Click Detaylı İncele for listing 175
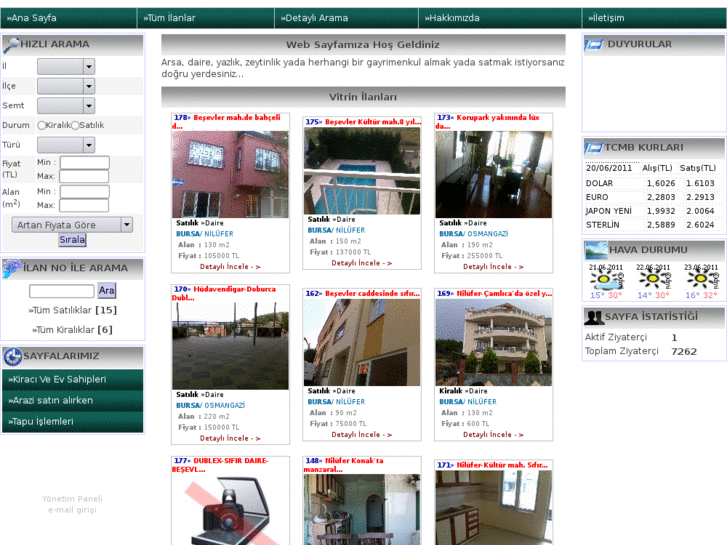The height and width of the screenshot is (545, 727). tap(362, 263)
